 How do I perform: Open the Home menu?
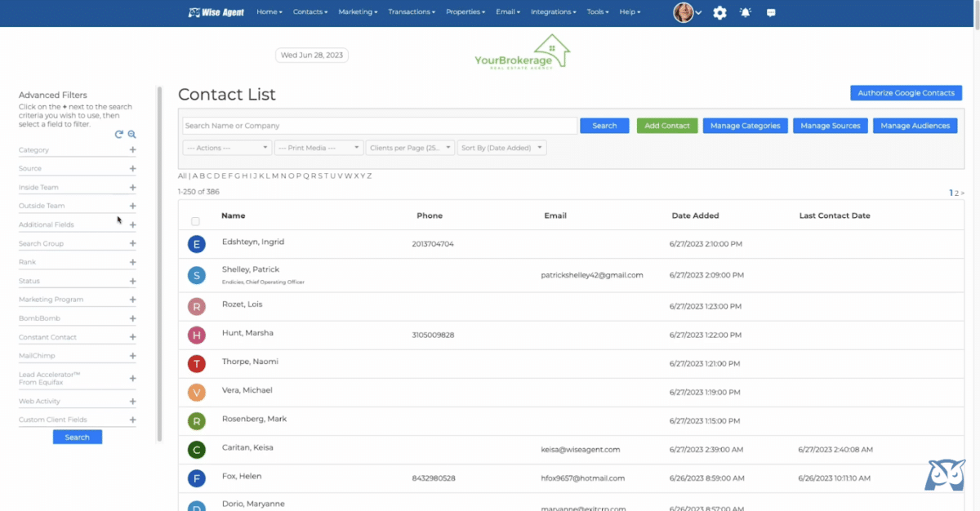click(269, 12)
